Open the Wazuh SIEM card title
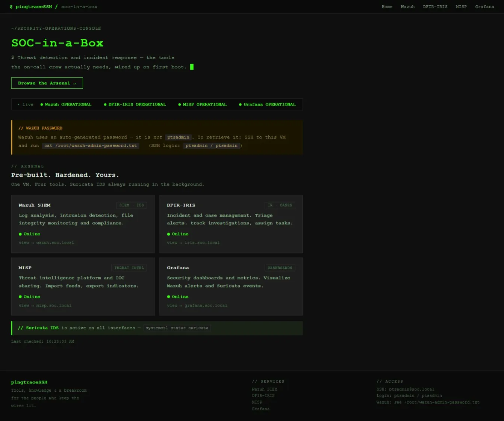Image resolution: width=504 pixels, height=421 pixels. tap(35, 205)
